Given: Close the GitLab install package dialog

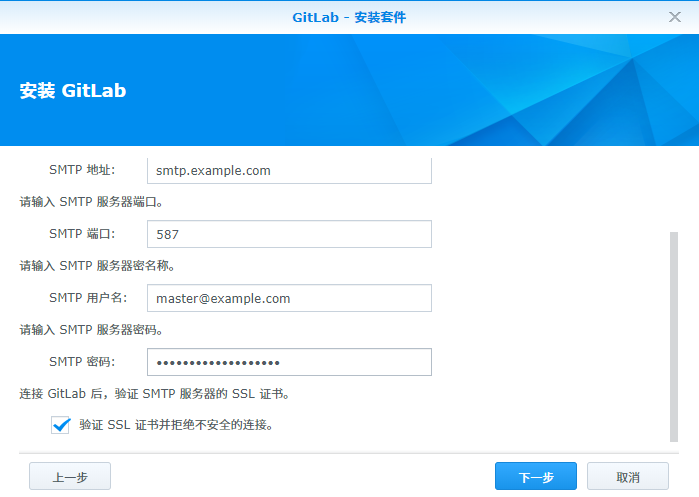Looking at the screenshot, I should (674, 17).
